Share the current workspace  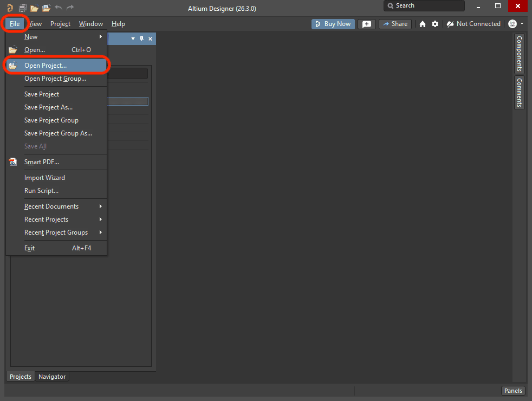point(395,24)
